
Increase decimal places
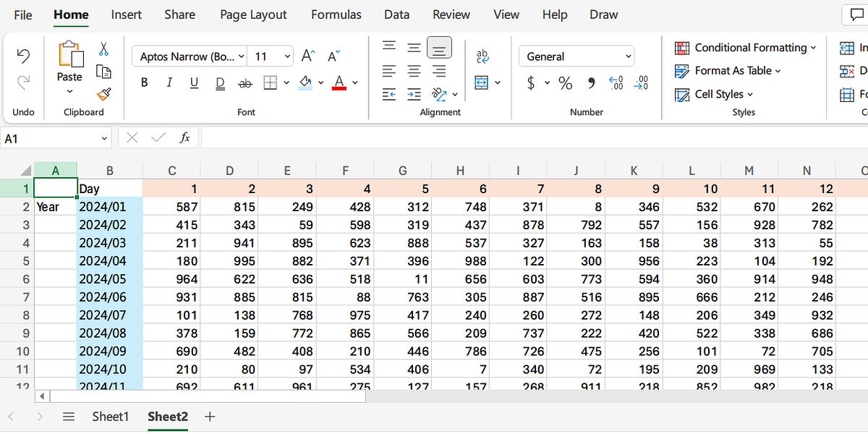click(x=614, y=83)
